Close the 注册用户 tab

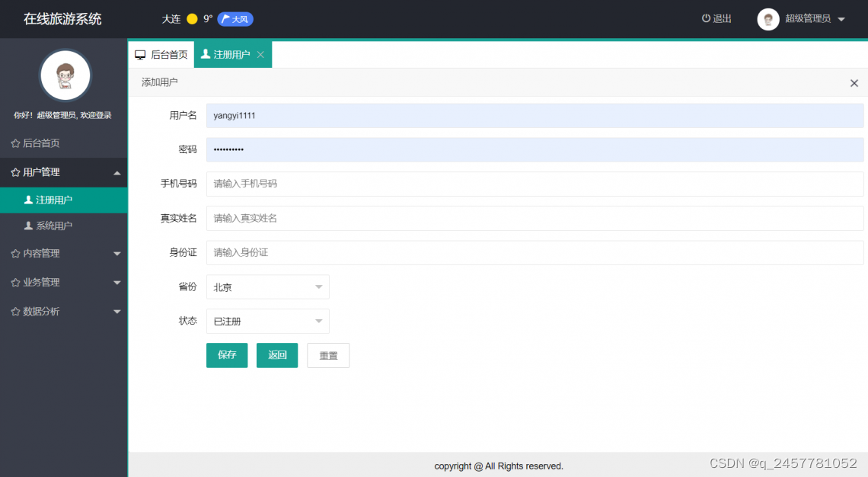[260, 55]
